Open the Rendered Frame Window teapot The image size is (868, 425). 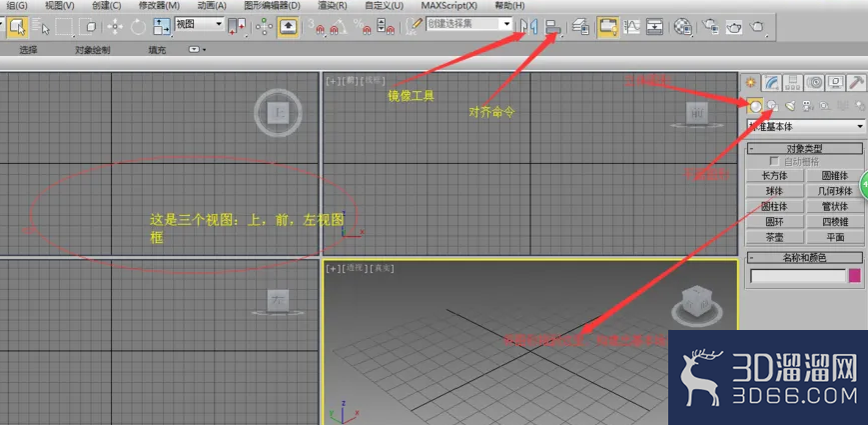733,26
